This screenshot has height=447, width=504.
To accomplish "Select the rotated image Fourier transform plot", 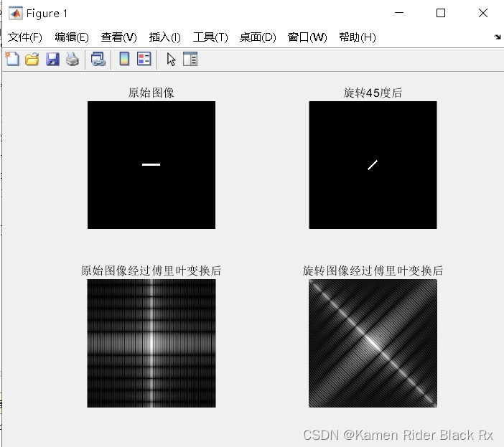I will (373, 343).
